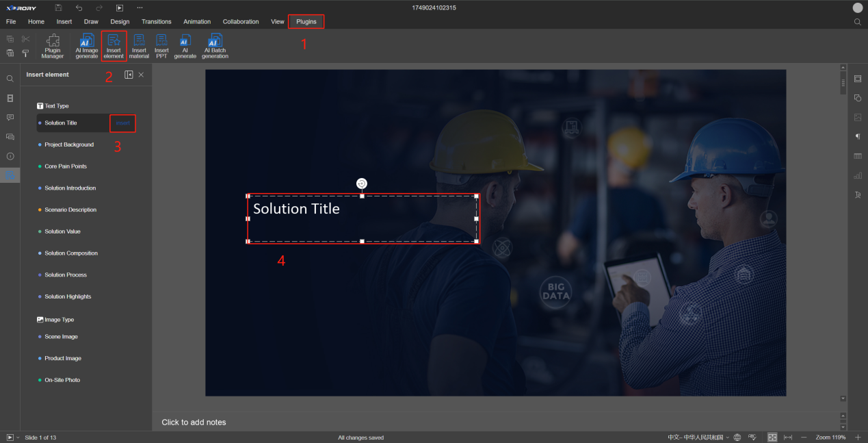The width and height of the screenshot is (868, 443).
Task: Toggle fit to width view button
Action: coord(788,437)
